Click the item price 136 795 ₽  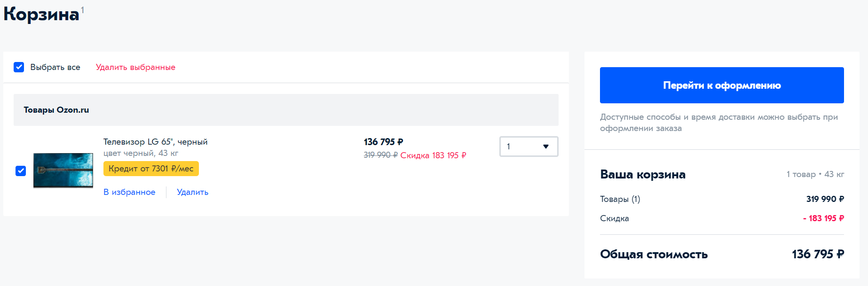(x=383, y=142)
